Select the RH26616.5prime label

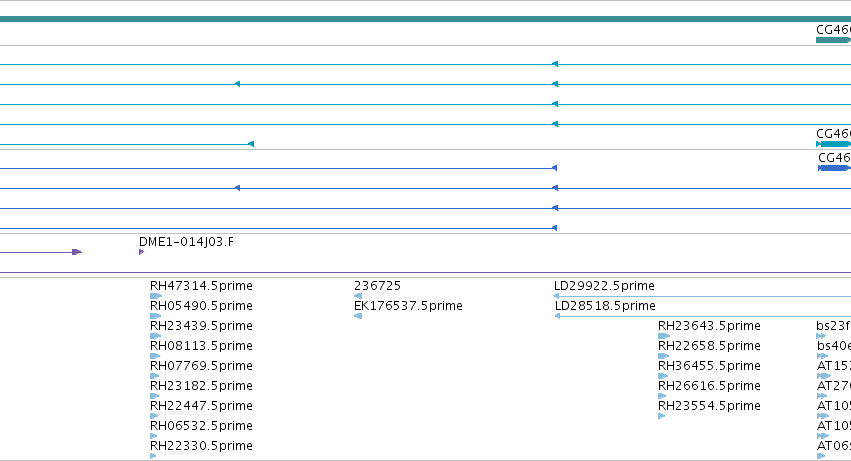709,386
